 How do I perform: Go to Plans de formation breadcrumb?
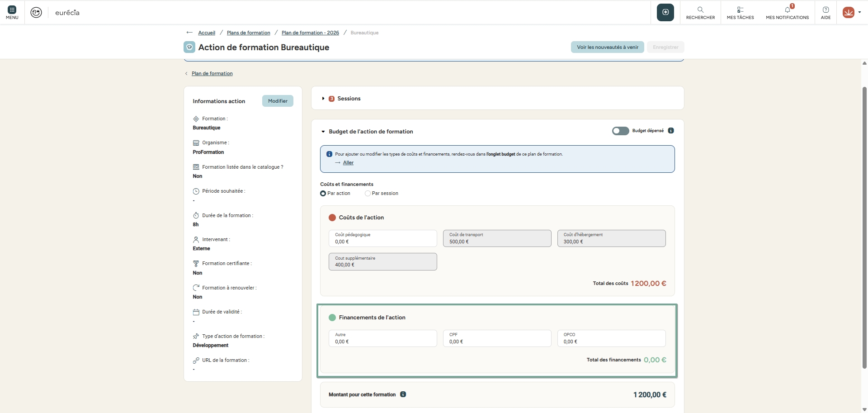[248, 33]
